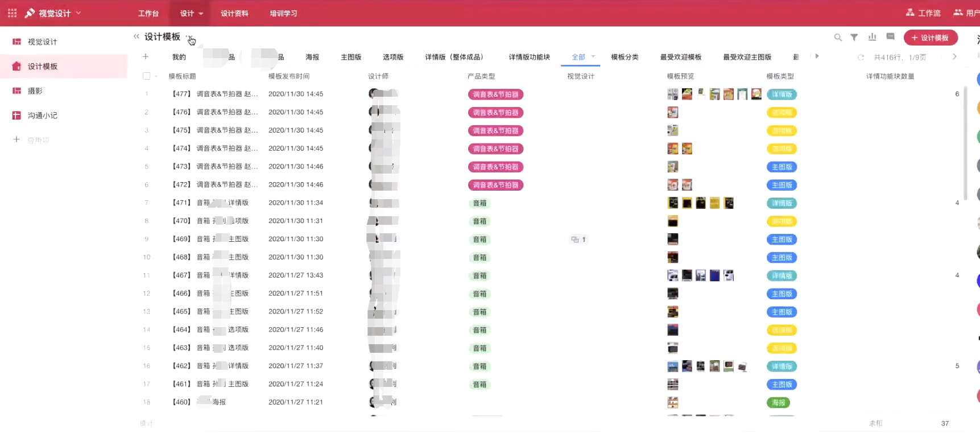Click the 视觉设计 workspace icon in header
This screenshot has height=437, width=980.
click(x=30, y=13)
